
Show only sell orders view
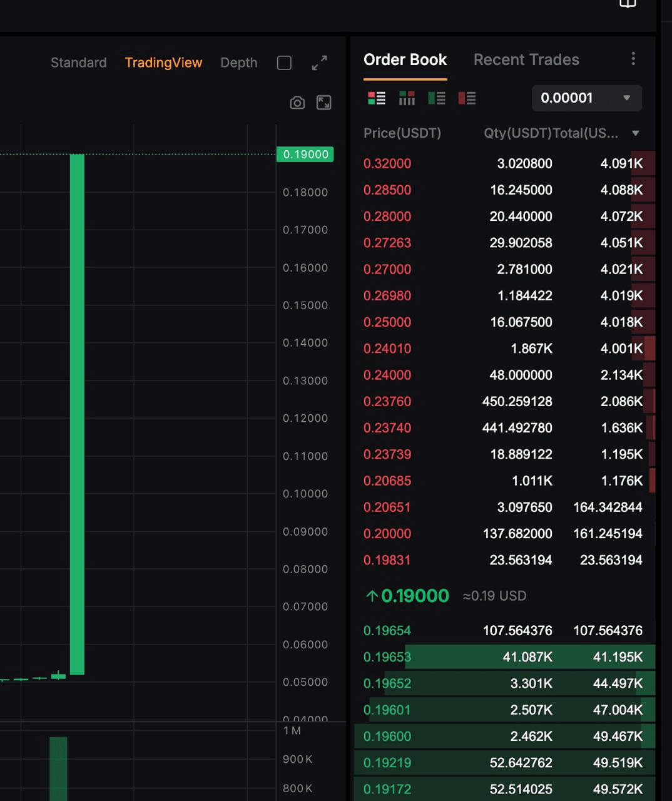[x=467, y=98]
